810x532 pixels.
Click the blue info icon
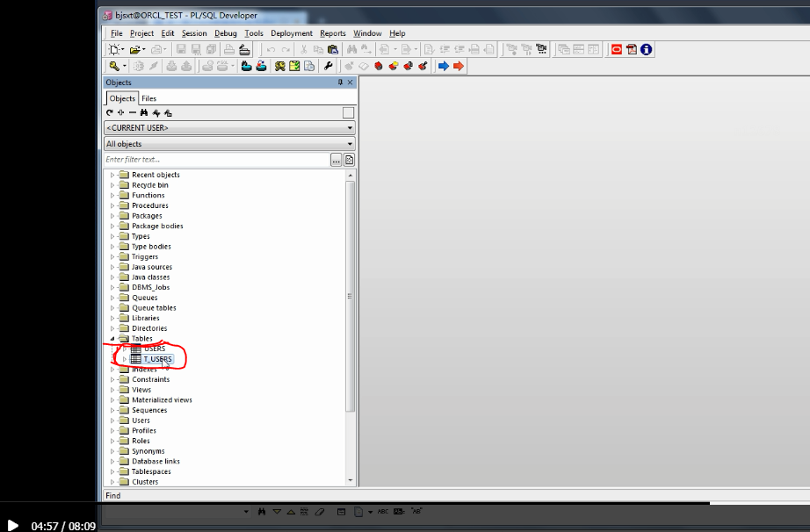(646, 49)
